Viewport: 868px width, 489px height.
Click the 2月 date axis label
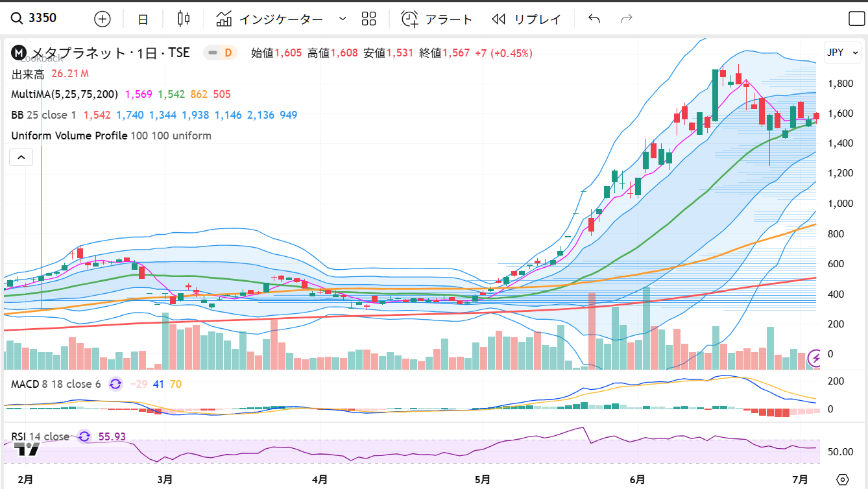point(25,480)
